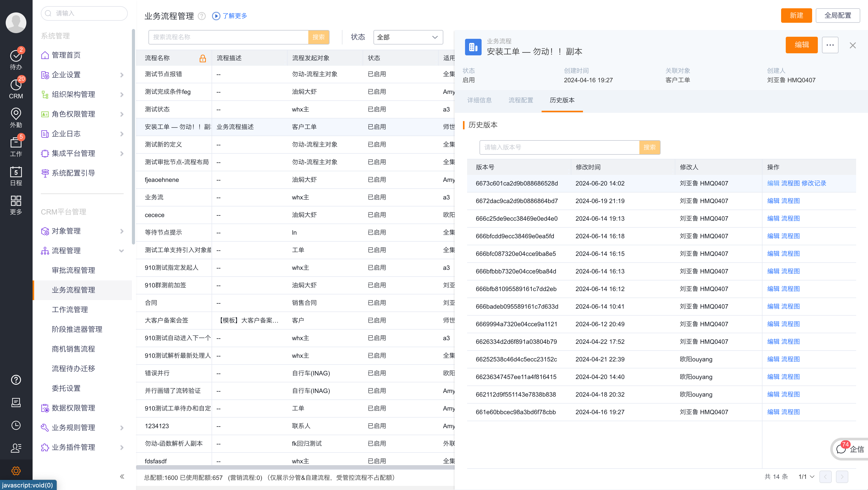Open the 状态 status dropdown
868x490 pixels.
tap(408, 37)
